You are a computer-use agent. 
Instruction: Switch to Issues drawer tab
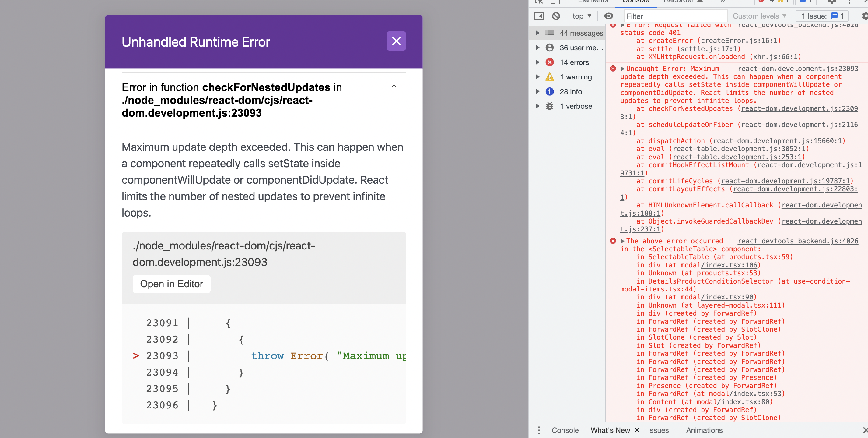pyautogui.click(x=658, y=430)
